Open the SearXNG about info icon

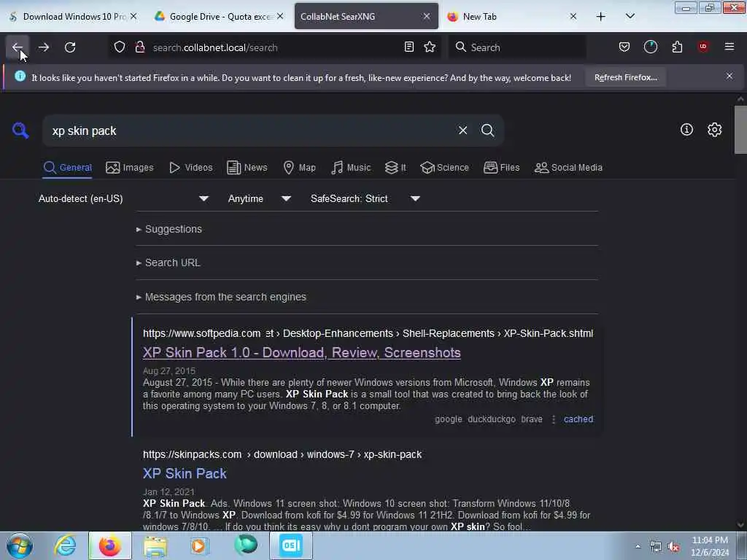[686, 130]
